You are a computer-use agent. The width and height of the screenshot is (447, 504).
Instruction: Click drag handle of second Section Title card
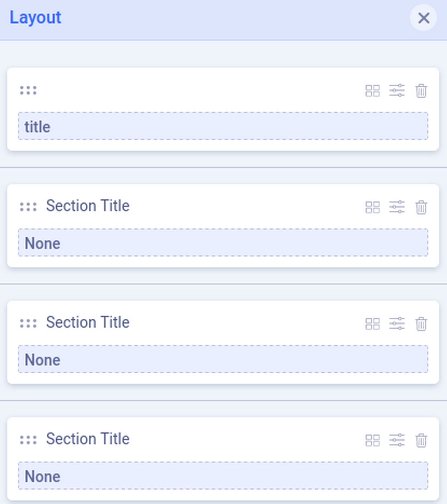coord(28,323)
